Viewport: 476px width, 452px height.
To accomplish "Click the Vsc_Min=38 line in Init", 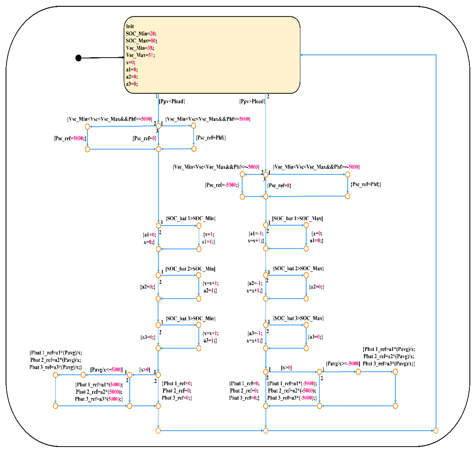I will tap(140, 48).
